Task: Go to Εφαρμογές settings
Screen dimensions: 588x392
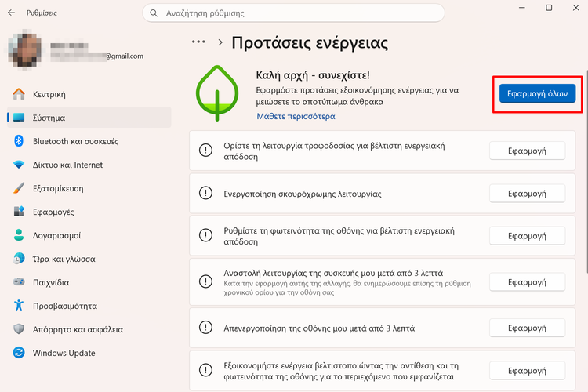Action: (x=53, y=212)
